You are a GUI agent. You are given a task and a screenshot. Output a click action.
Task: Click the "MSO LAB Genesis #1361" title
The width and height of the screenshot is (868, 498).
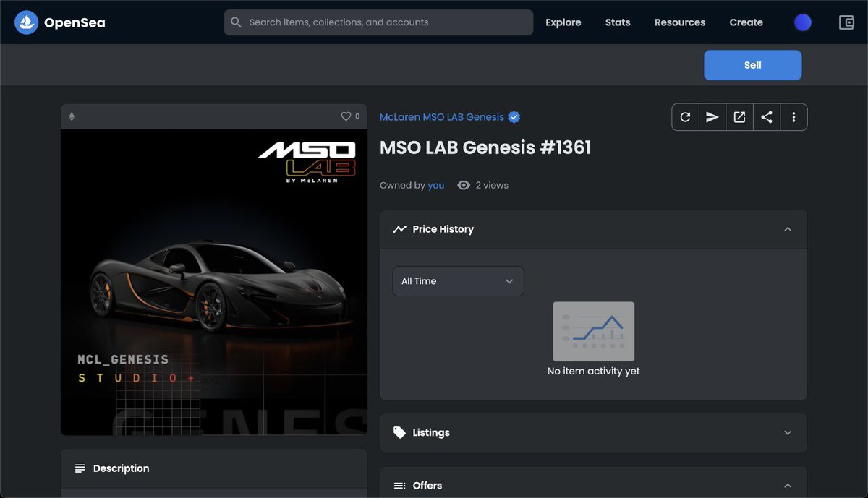[x=485, y=147]
